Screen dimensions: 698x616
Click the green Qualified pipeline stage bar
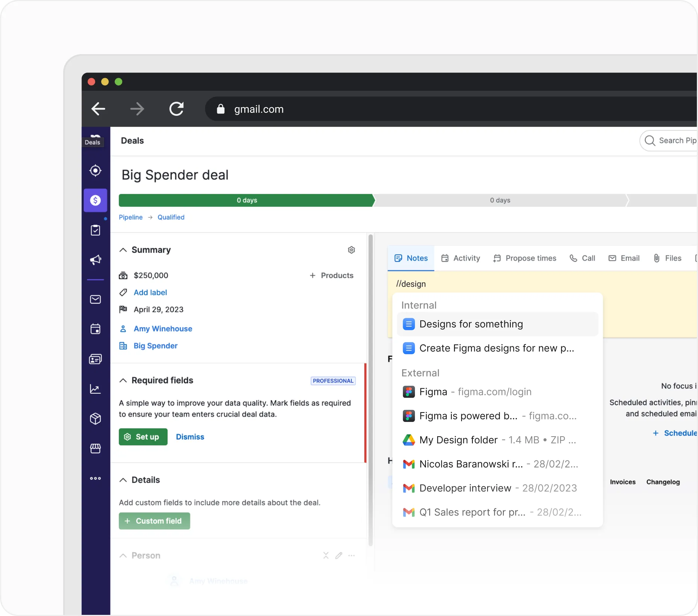coord(247,200)
